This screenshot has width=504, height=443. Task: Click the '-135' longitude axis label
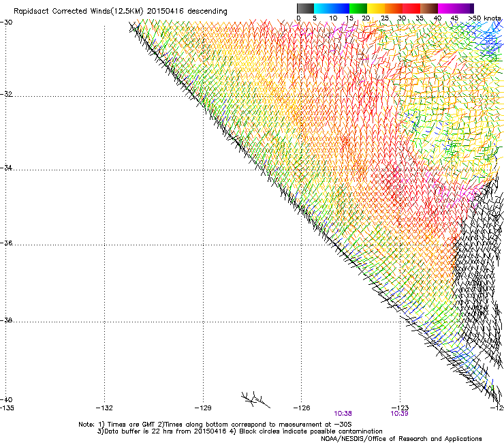[x=7, y=408]
